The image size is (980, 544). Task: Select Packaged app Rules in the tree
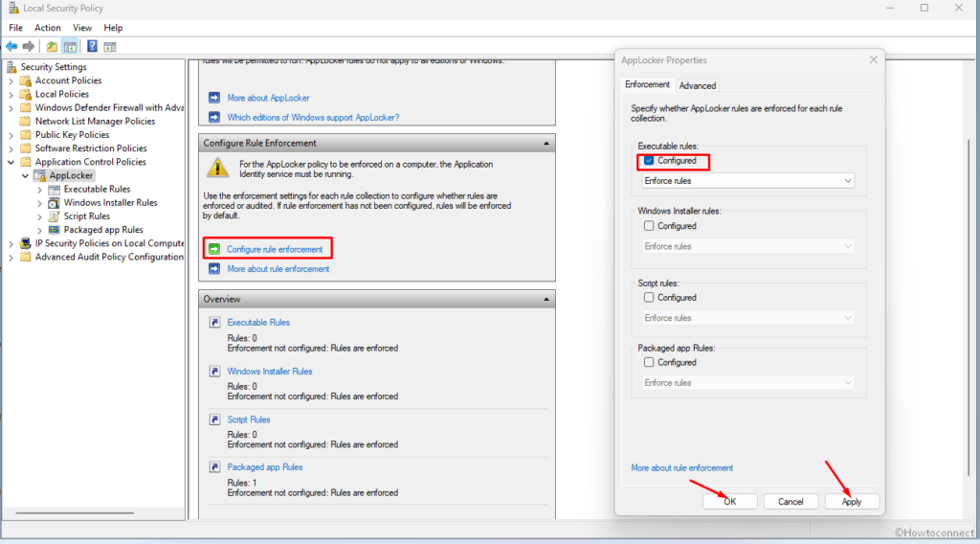pos(103,230)
